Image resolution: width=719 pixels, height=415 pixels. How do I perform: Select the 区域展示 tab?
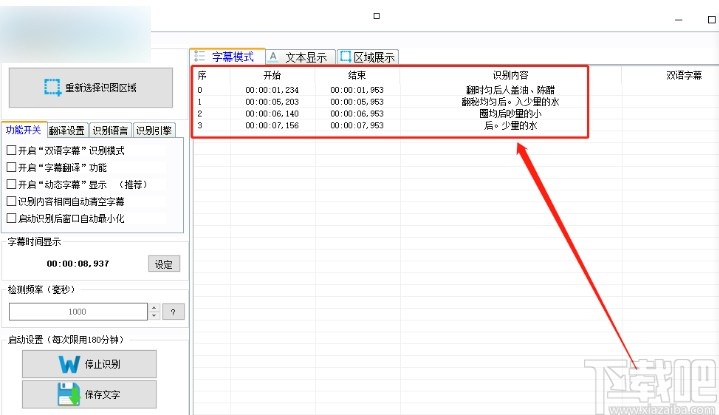(368, 57)
